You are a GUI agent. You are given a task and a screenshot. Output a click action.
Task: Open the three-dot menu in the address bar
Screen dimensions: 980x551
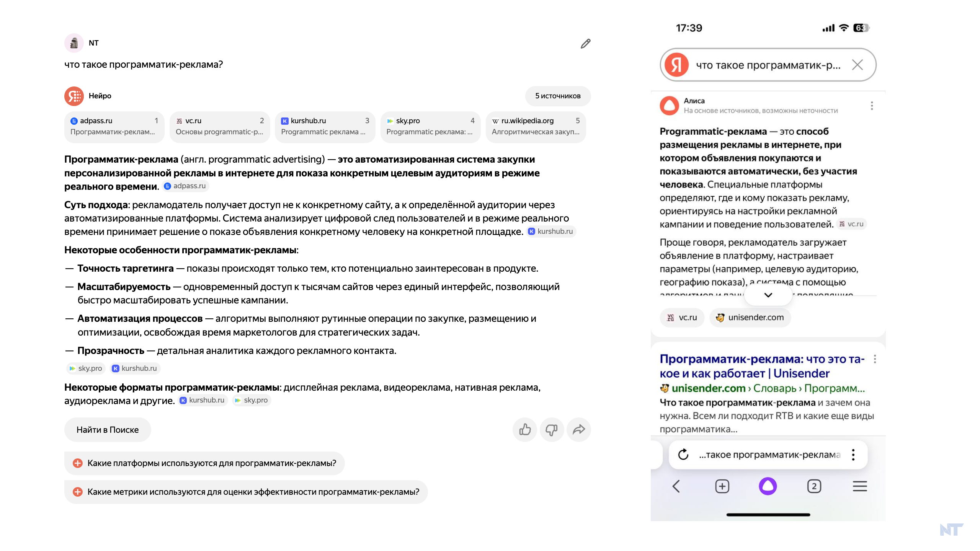pos(853,455)
